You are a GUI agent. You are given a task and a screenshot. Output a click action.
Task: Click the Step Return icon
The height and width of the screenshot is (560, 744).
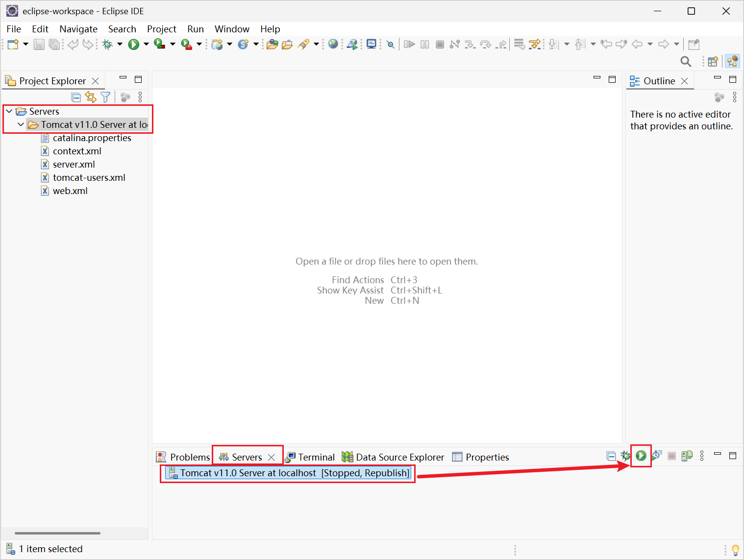[501, 45]
